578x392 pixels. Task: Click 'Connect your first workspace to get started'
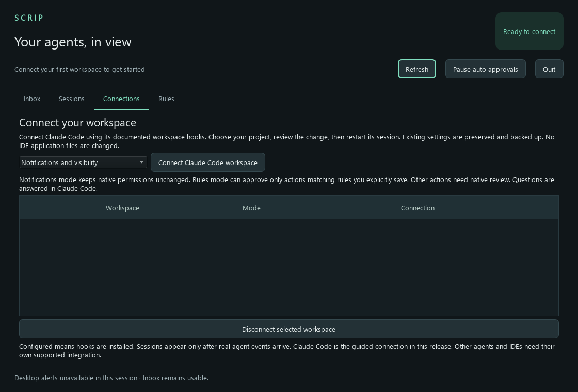(79, 69)
